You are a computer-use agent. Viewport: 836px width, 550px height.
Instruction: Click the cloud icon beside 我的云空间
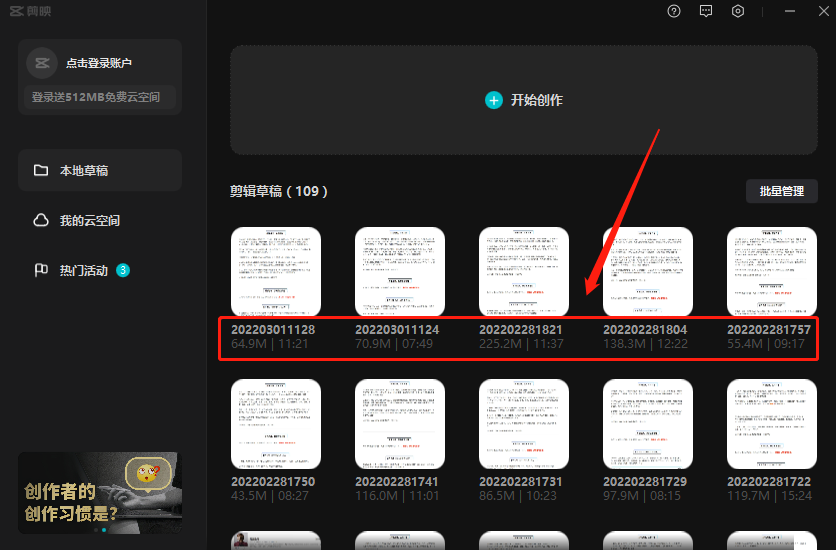tap(41, 221)
